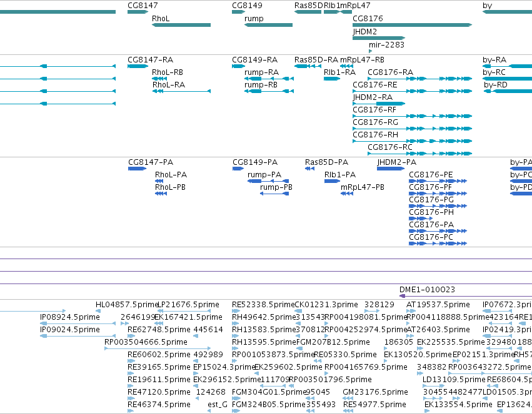Select protein CG8176-PF
This screenshot has height=414, width=532.
[x=438, y=194]
